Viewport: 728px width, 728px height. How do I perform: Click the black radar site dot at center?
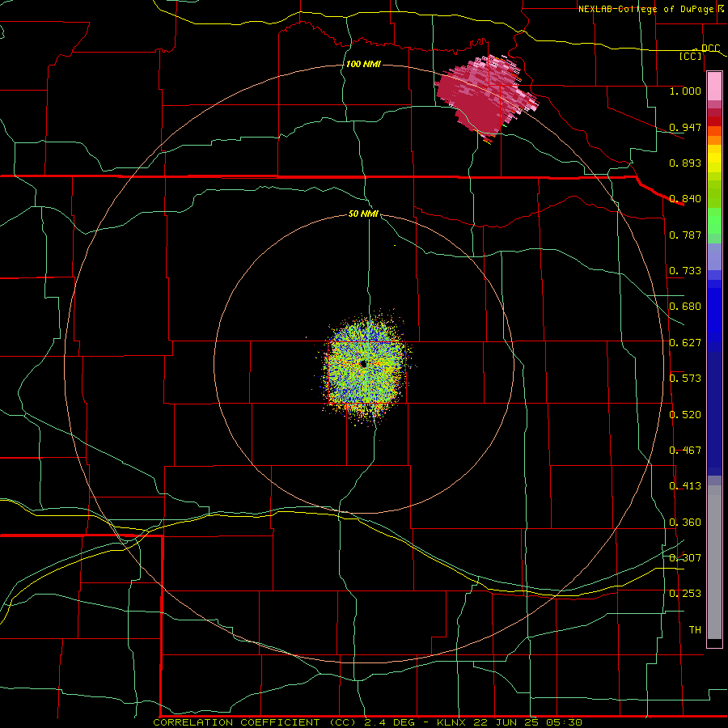(x=363, y=364)
